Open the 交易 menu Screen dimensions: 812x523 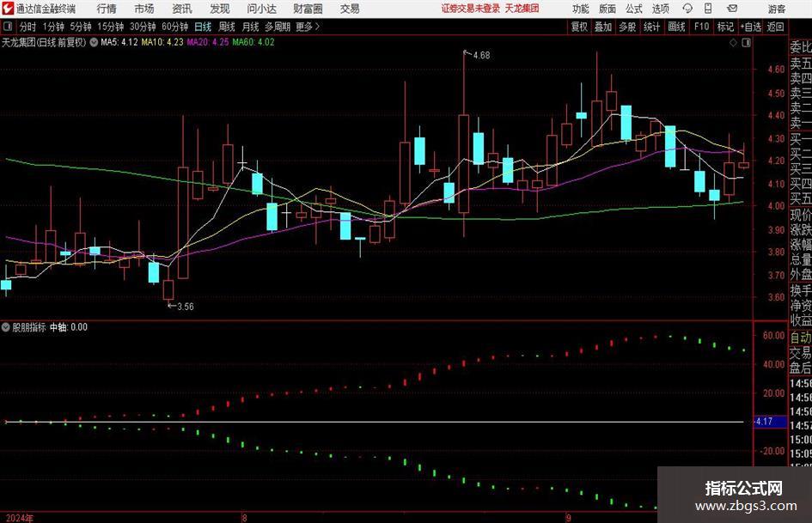pyautogui.click(x=350, y=9)
